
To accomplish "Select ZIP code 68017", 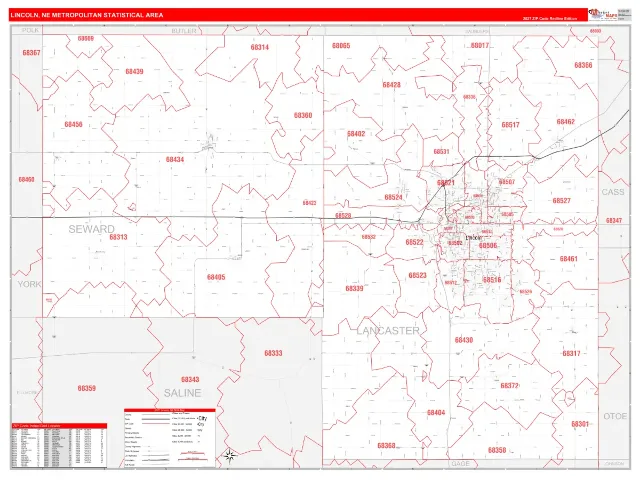I will 480,45.
